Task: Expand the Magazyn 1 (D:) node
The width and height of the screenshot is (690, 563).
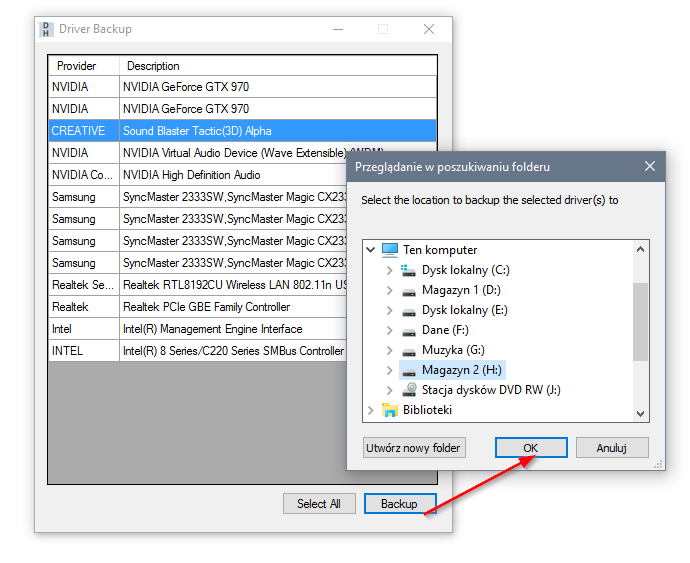Action: 389,290
